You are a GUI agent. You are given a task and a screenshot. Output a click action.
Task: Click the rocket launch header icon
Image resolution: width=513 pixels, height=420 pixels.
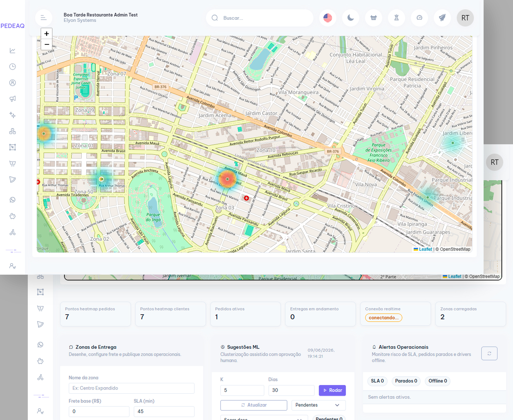(x=442, y=18)
